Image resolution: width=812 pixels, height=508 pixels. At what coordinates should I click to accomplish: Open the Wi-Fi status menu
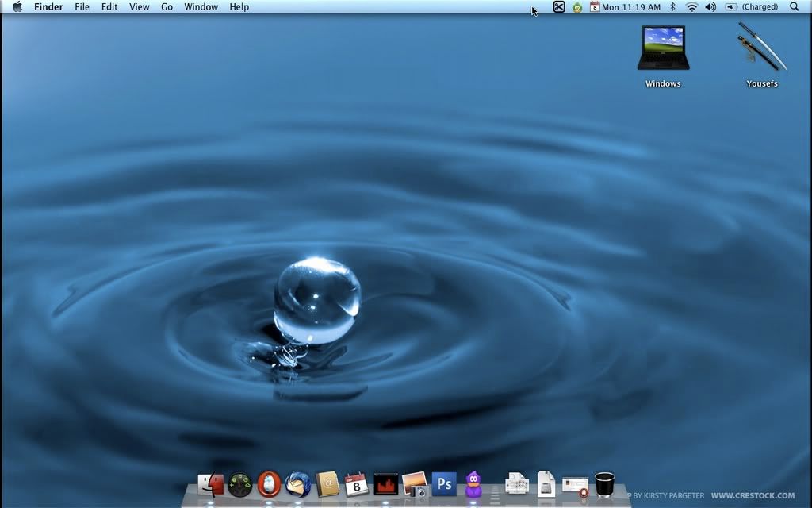click(691, 6)
